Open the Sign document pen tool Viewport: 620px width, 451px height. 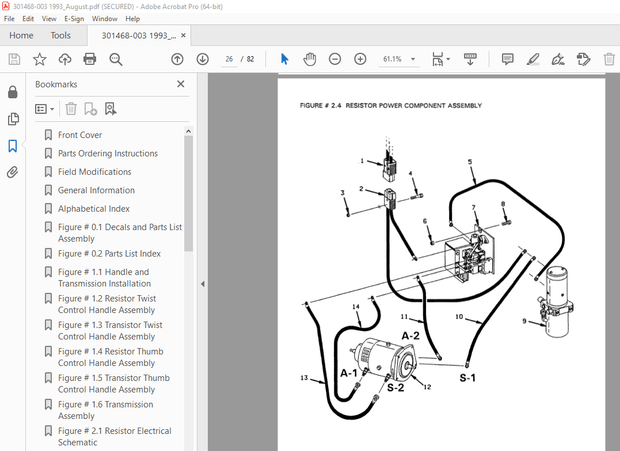click(x=558, y=59)
